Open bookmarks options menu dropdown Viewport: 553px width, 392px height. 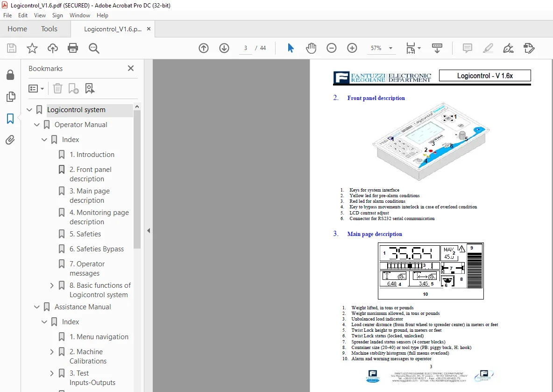(x=36, y=88)
